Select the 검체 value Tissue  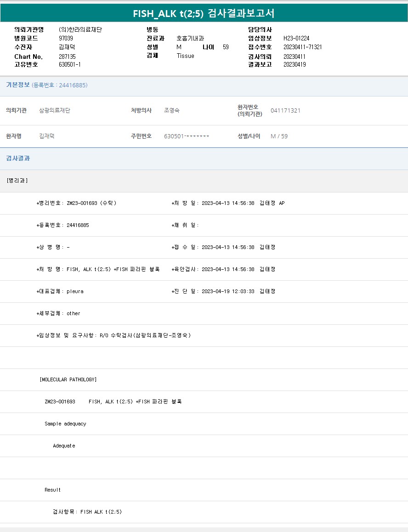point(185,56)
